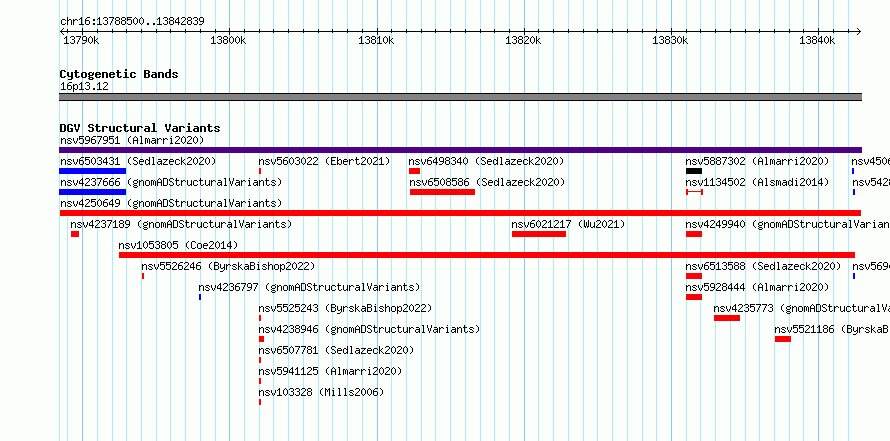Image resolution: width=890 pixels, height=441 pixels.
Task: Open nsv1053805 (Coe2014) label
Action: click(x=178, y=245)
